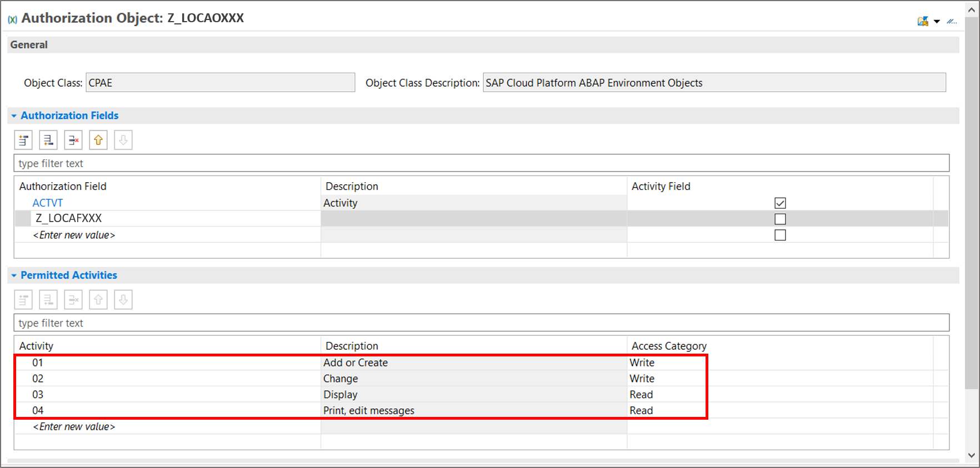Click Enter new value in Authorization Fields table
Viewport: 980px width, 468px height.
(74, 235)
